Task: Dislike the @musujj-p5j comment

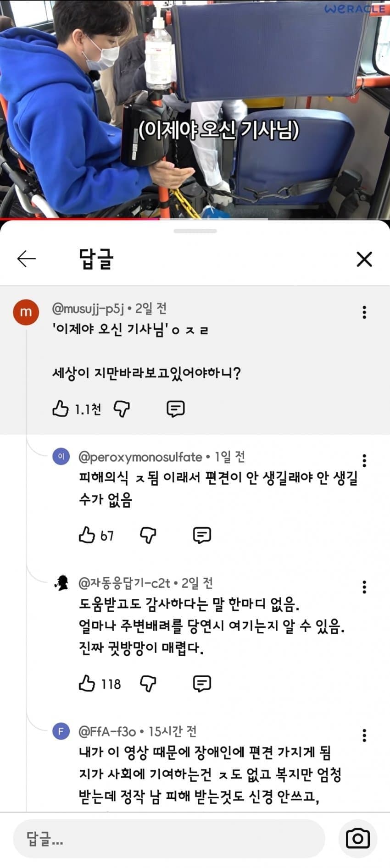Action: (122, 409)
